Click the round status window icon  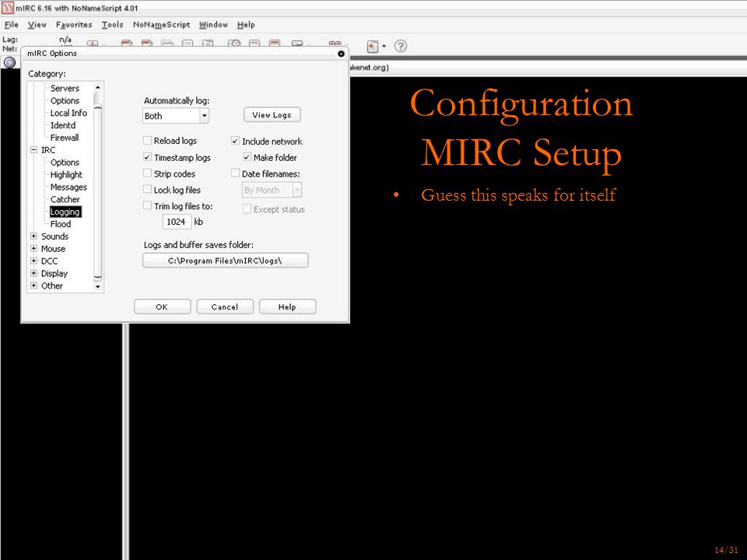coord(9,62)
